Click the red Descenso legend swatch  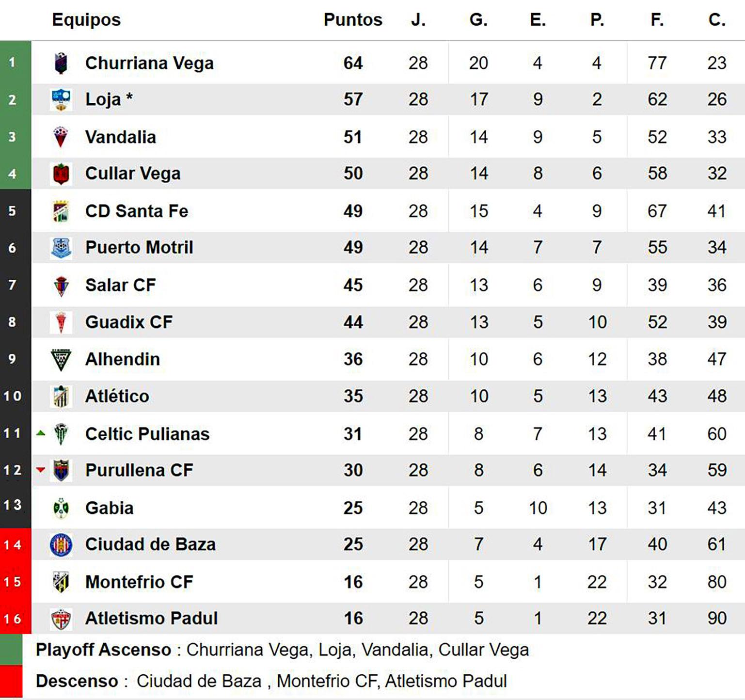pyautogui.click(x=11, y=681)
